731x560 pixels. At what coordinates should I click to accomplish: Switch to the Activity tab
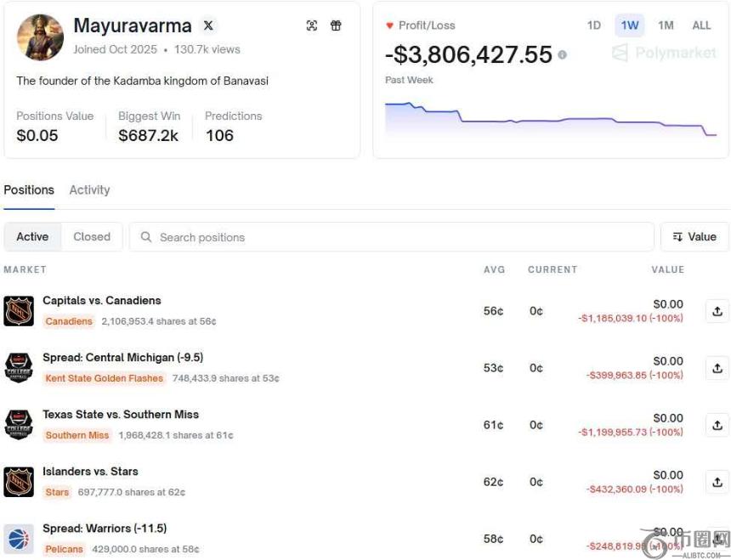click(x=89, y=189)
